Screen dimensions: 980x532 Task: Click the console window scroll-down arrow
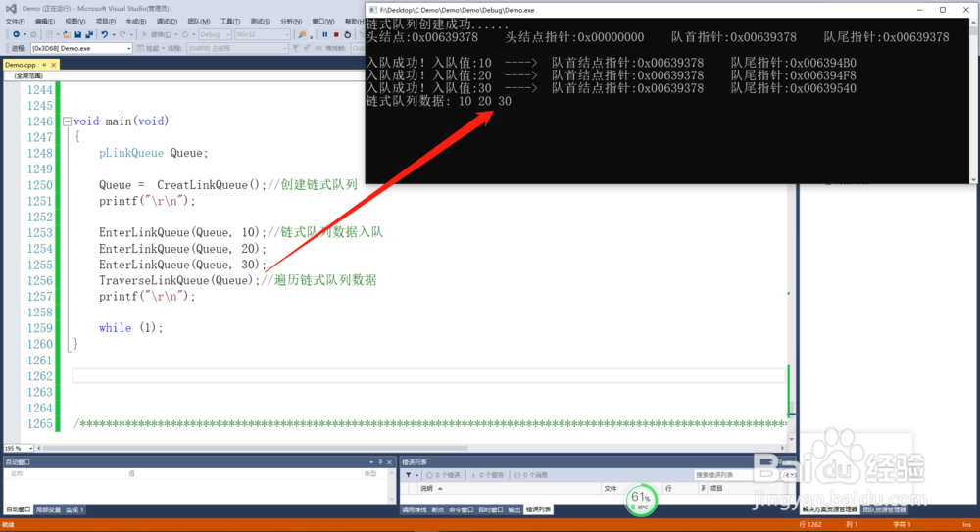coord(974,179)
